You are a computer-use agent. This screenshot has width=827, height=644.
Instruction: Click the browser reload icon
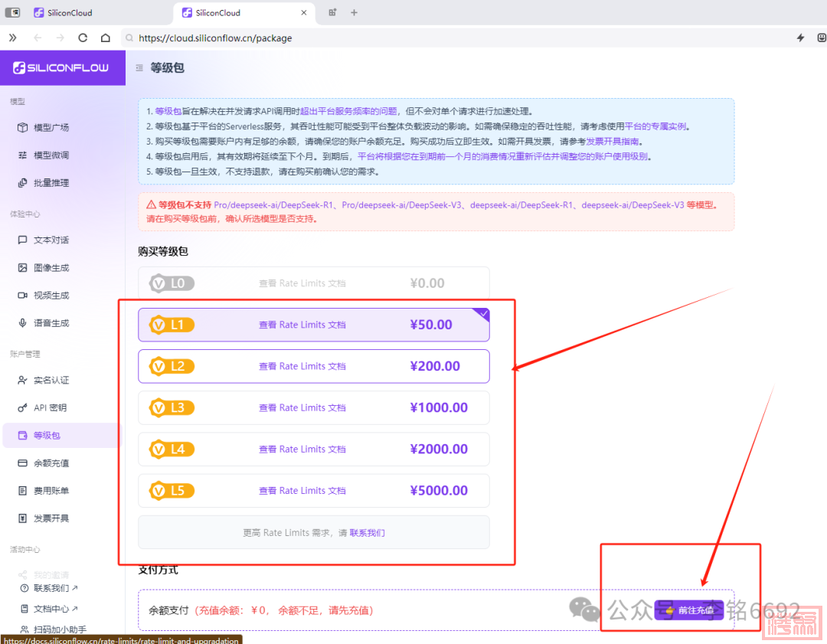click(83, 38)
